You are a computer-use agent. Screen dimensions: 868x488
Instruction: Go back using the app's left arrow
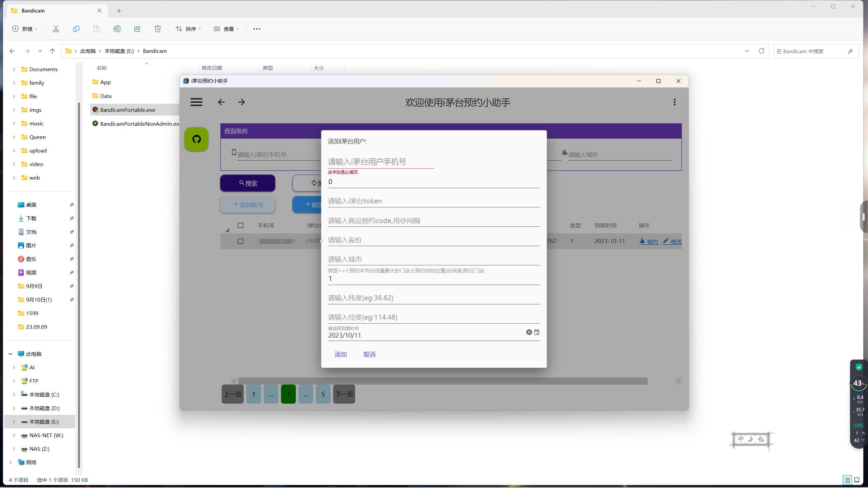(221, 102)
